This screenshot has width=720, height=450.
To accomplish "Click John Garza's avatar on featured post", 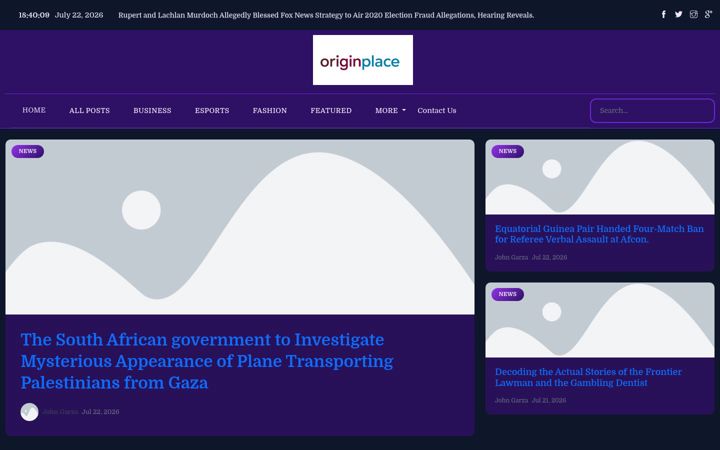I will point(29,412).
